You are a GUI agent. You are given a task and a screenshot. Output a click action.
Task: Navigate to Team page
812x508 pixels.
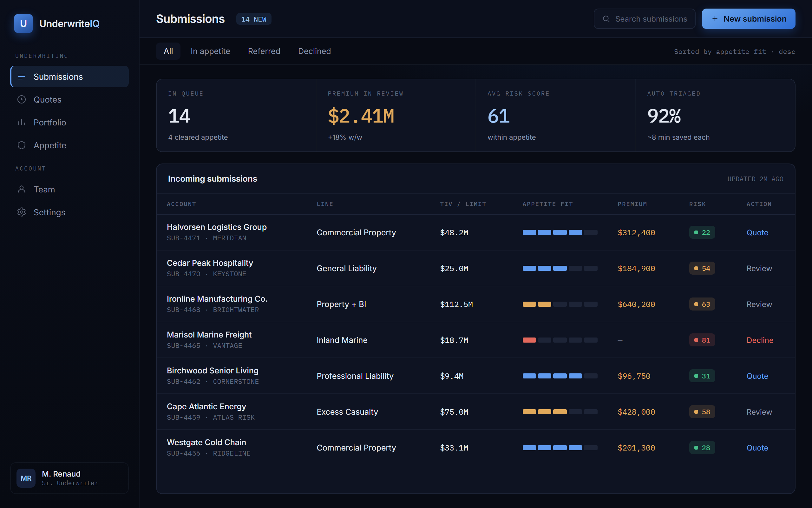point(69,189)
